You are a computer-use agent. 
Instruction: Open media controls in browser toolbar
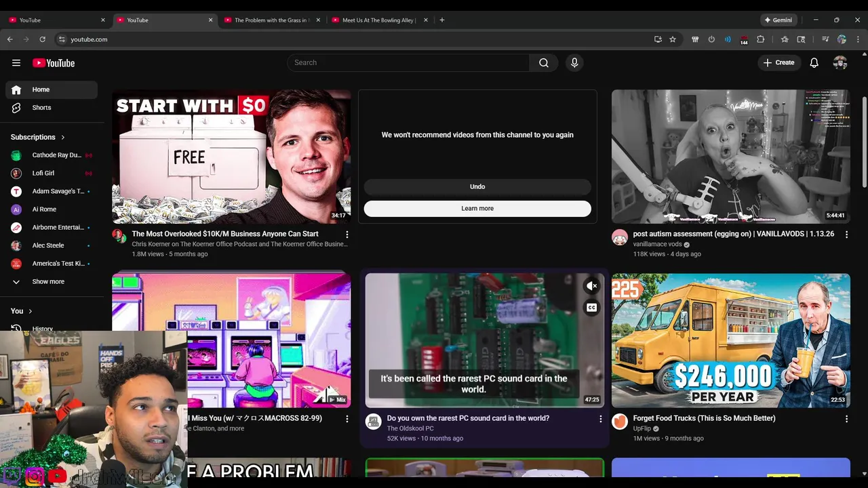[x=825, y=39]
